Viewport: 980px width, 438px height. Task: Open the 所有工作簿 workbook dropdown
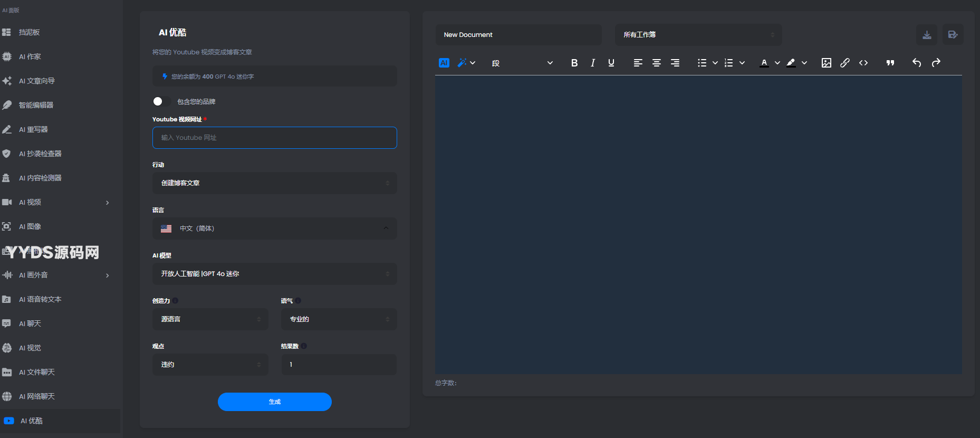pos(698,35)
